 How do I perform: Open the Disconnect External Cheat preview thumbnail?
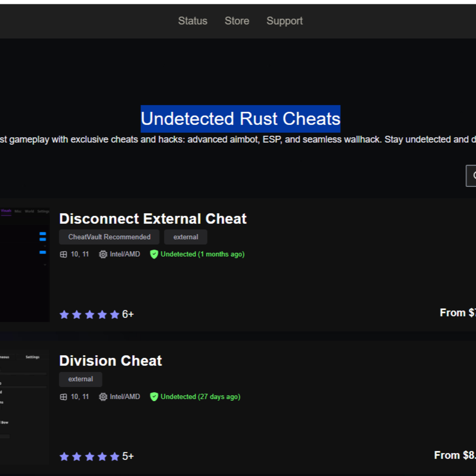click(25, 265)
